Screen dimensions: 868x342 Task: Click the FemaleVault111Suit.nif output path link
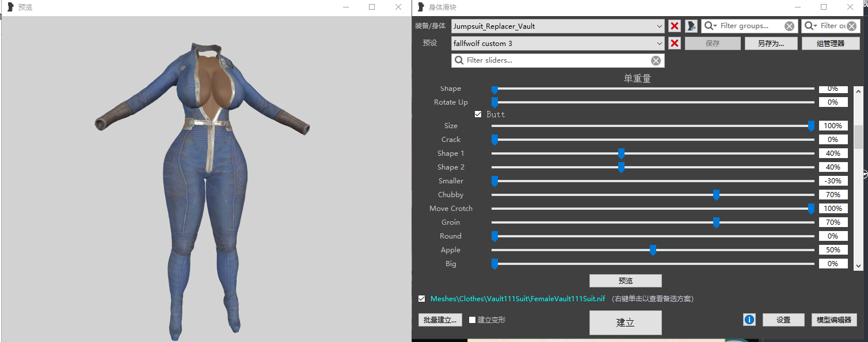[x=517, y=298]
